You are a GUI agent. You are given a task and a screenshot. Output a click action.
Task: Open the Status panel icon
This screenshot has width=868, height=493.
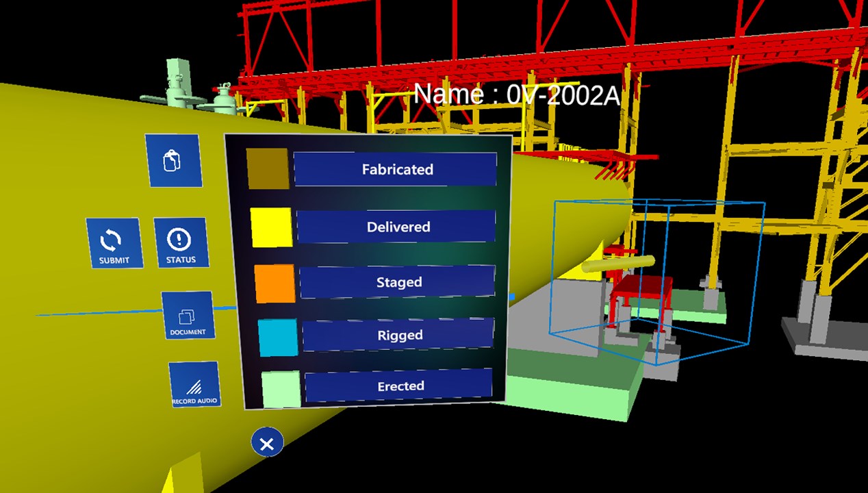[x=180, y=242]
